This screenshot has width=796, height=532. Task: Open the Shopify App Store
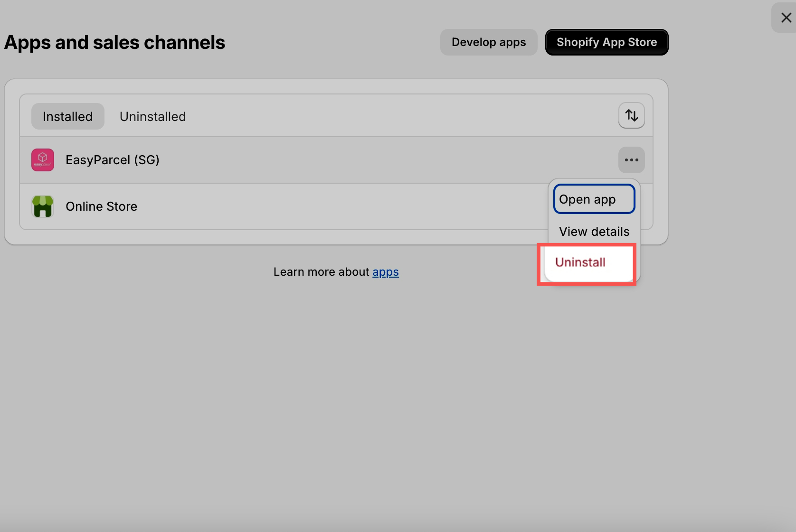(x=606, y=42)
